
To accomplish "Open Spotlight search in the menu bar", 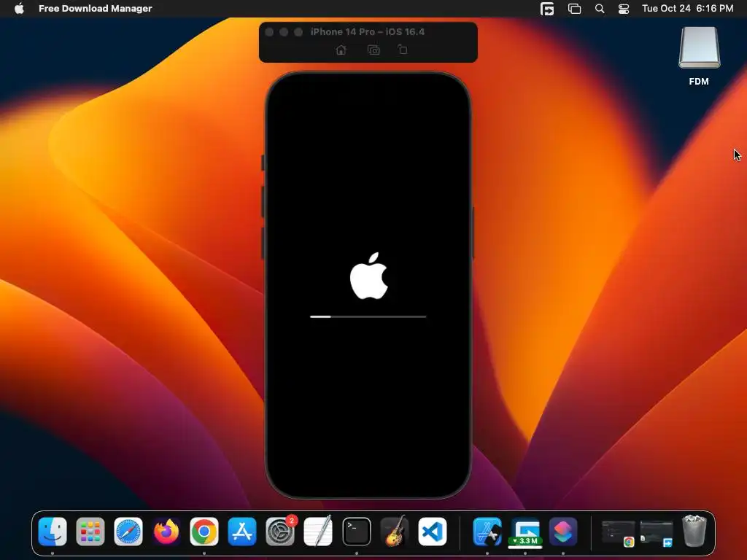I will (x=600, y=9).
